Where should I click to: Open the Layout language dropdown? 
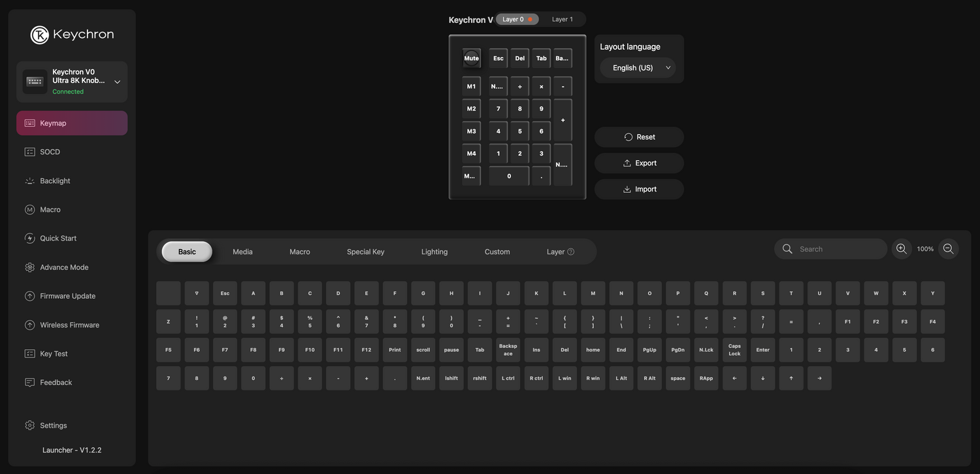[638, 67]
